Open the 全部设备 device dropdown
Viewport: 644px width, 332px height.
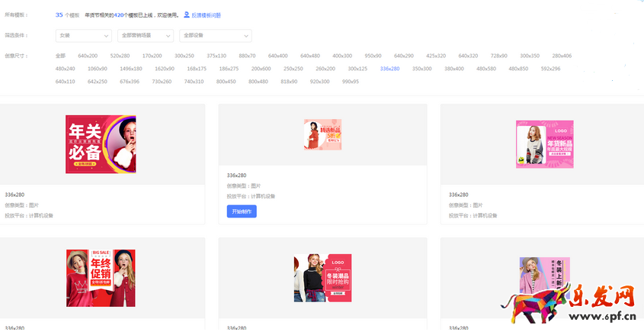(215, 35)
